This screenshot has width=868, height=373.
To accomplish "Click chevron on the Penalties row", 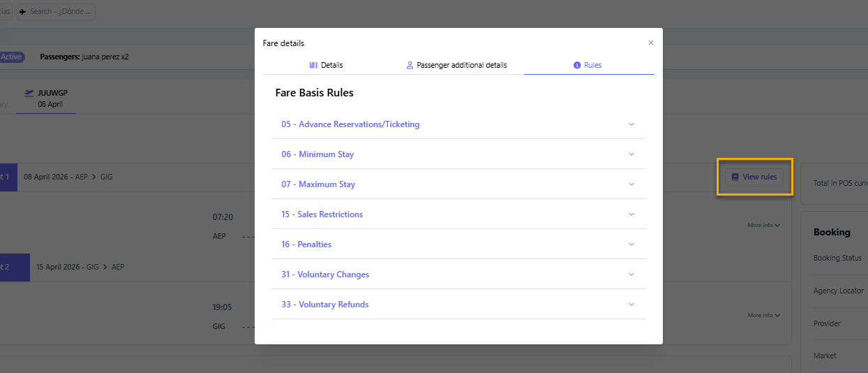I will point(631,244).
